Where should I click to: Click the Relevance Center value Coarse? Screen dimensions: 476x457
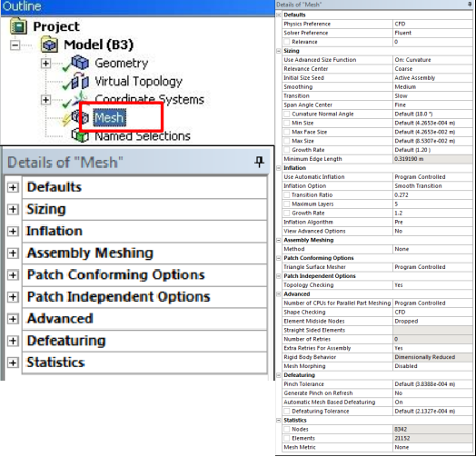click(432, 69)
